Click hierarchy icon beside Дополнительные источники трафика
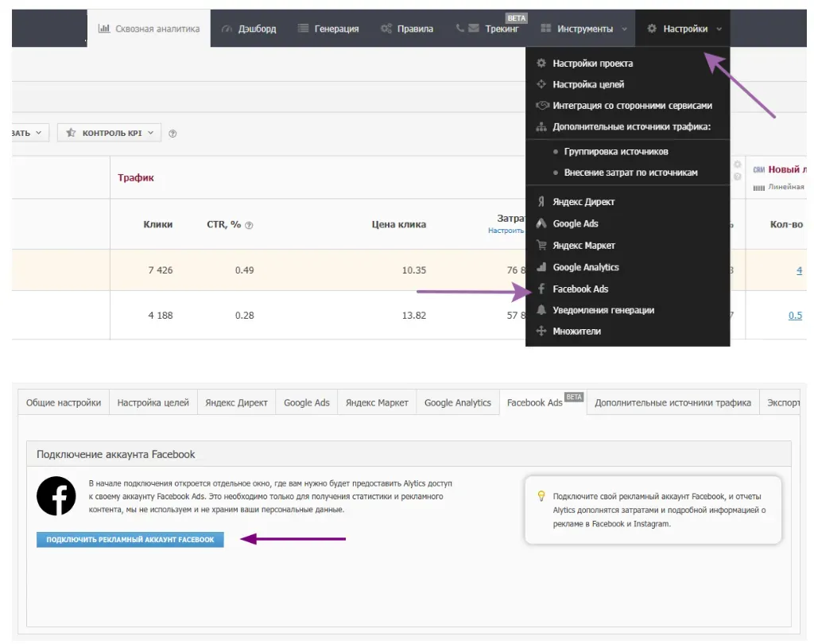Image resolution: width=814 pixels, height=644 pixels. pyautogui.click(x=541, y=126)
